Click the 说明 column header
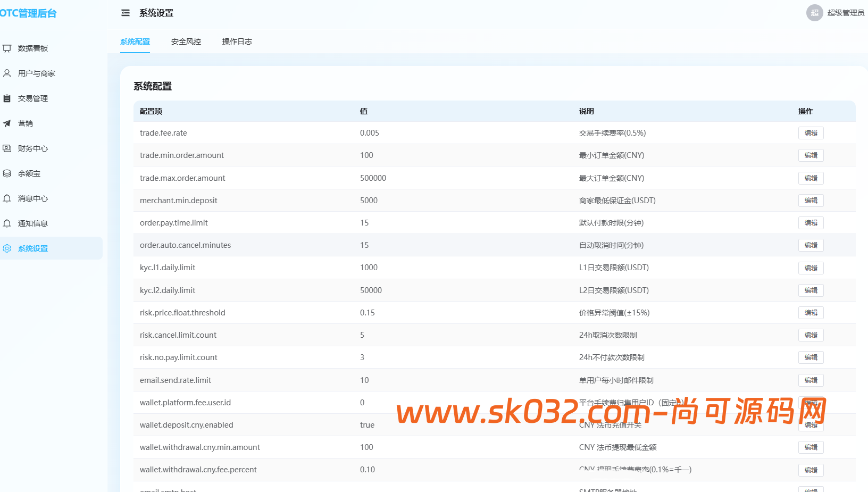 (x=586, y=111)
